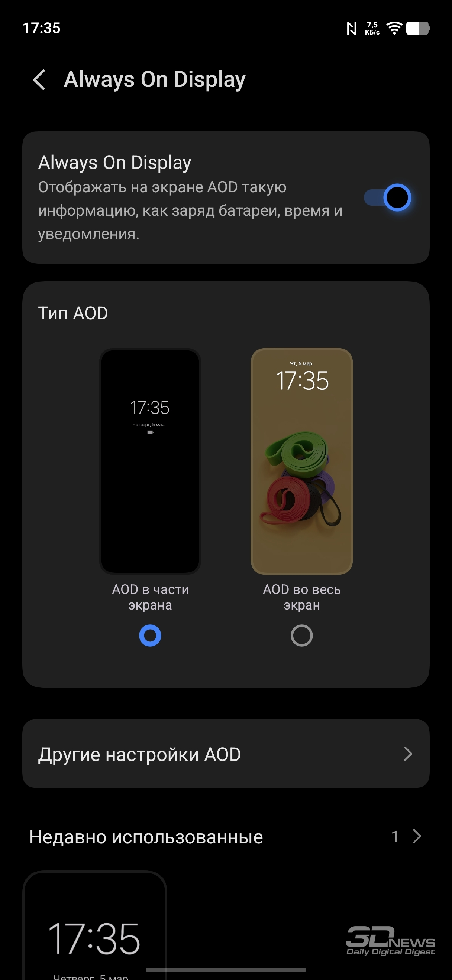Tap the NFC status bar icon

(352, 28)
